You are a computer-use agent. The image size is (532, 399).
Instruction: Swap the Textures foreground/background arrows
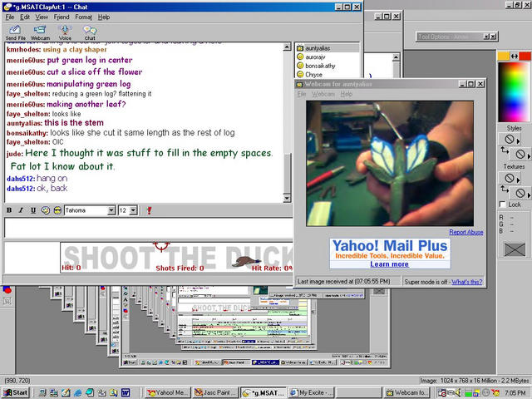[505, 189]
